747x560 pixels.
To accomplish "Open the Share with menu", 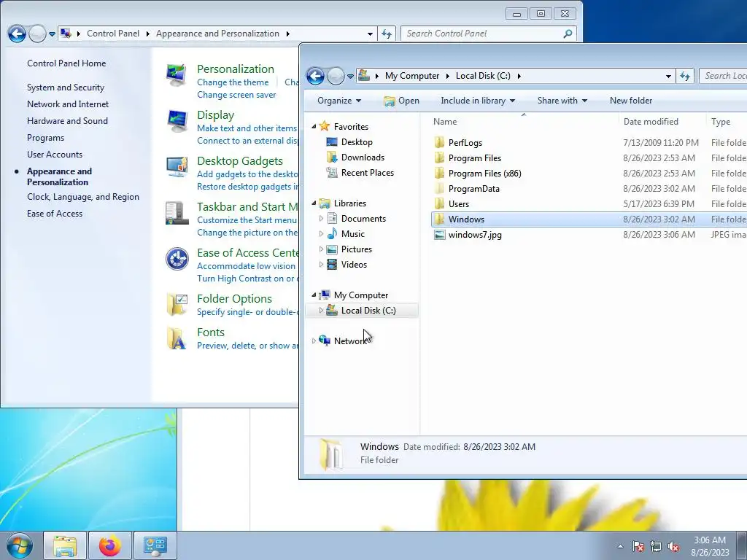I will 562,101.
